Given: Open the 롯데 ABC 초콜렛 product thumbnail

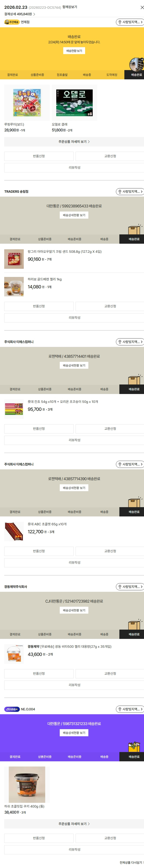Looking at the screenshot, I should (x=14, y=532).
